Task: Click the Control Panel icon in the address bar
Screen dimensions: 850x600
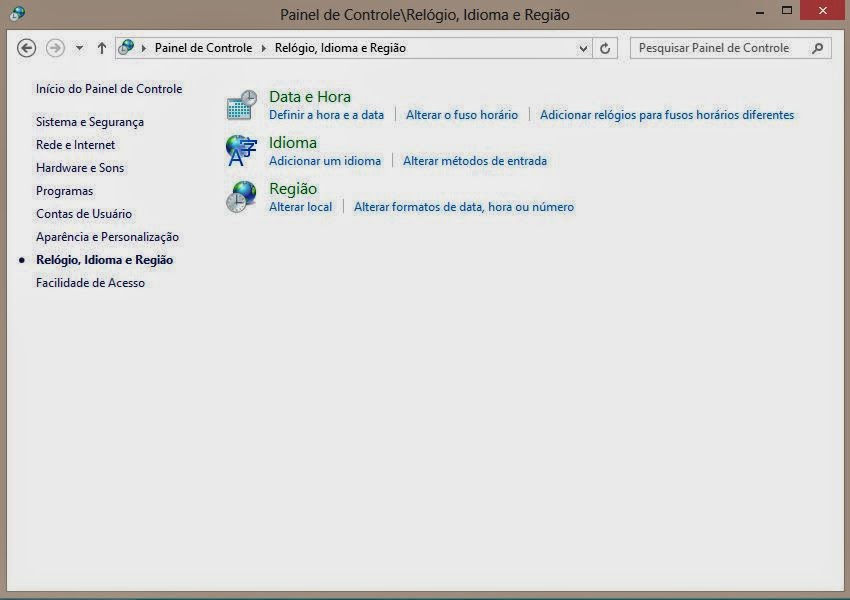Action: (126, 48)
